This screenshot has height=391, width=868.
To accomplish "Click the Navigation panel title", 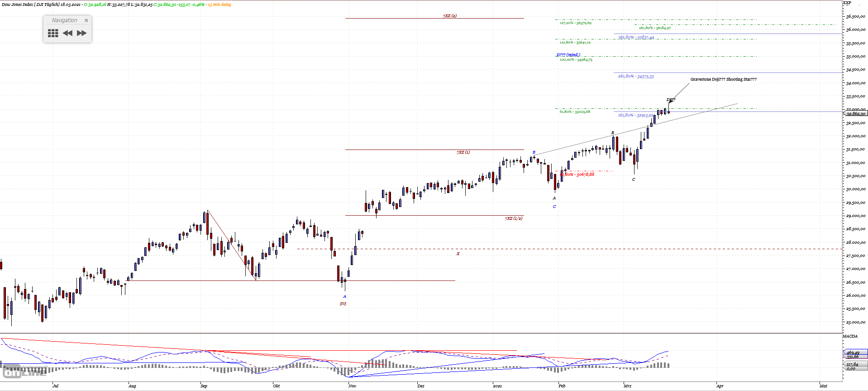I will tap(64, 20).
